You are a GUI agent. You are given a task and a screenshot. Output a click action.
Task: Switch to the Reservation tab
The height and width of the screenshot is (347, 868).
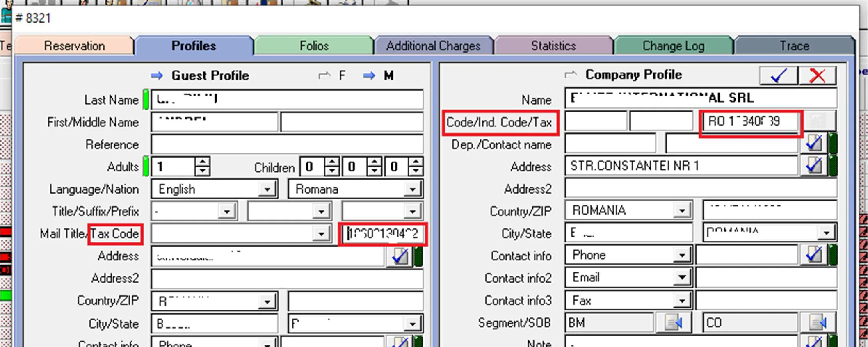pyautogui.click(x=74, y=46)
